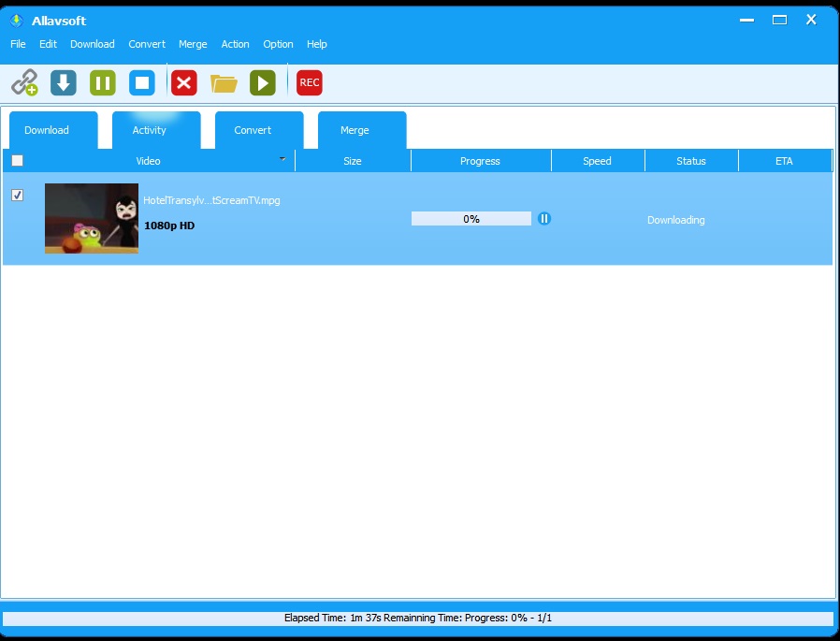Close the Allavsoft window
This screenshot has height=641, width=840.
(811, 20)
